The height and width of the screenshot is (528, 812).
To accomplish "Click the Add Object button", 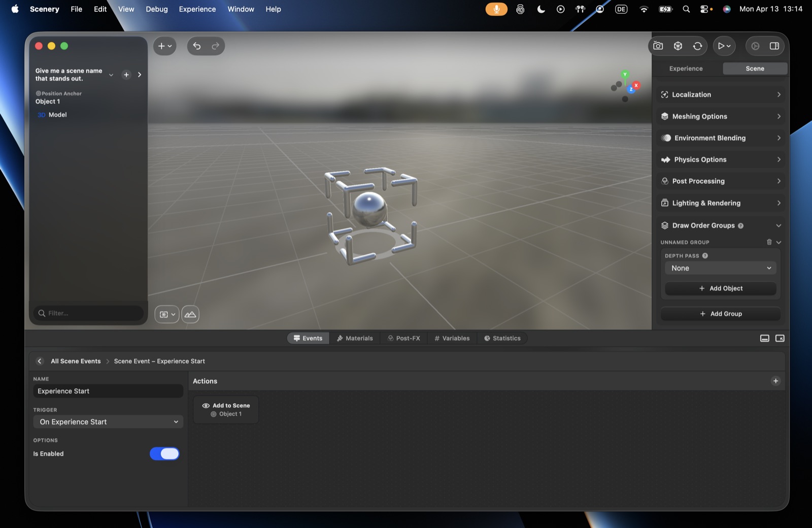I will (721, 288).
